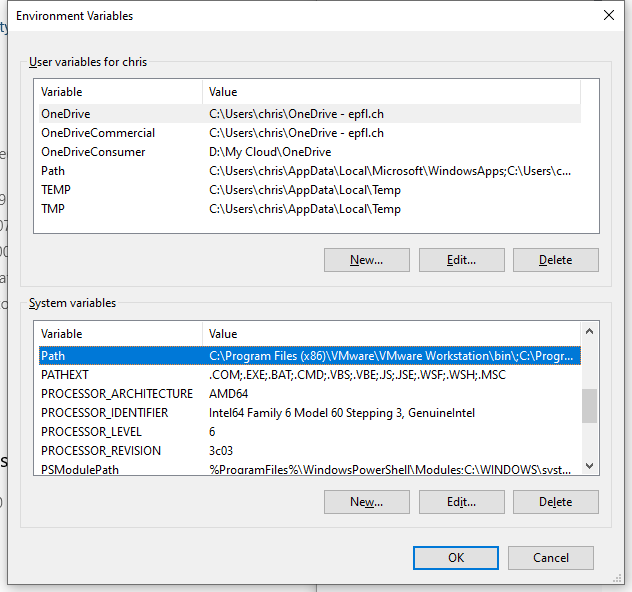Click the System variables scrollbar thumb
The height and width of the screenshot is (592, 632).
(x=589, y=406)
